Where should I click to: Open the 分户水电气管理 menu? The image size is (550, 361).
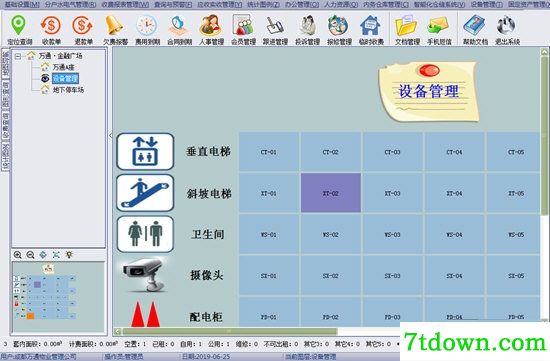(70, 5)
